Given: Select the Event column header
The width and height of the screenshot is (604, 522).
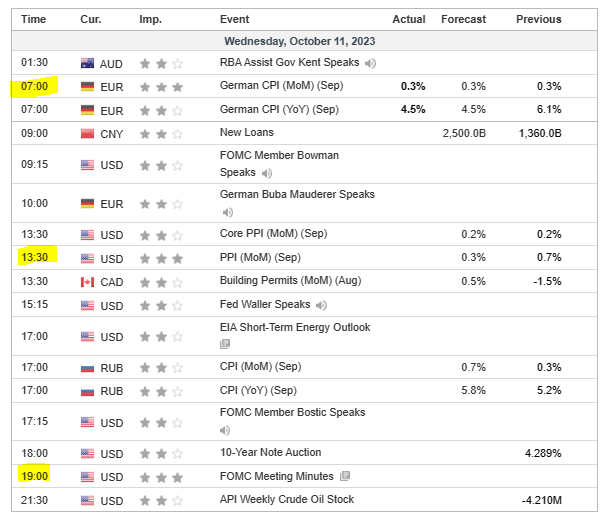Looking at the screenshot, I should [x=236, y=19].
